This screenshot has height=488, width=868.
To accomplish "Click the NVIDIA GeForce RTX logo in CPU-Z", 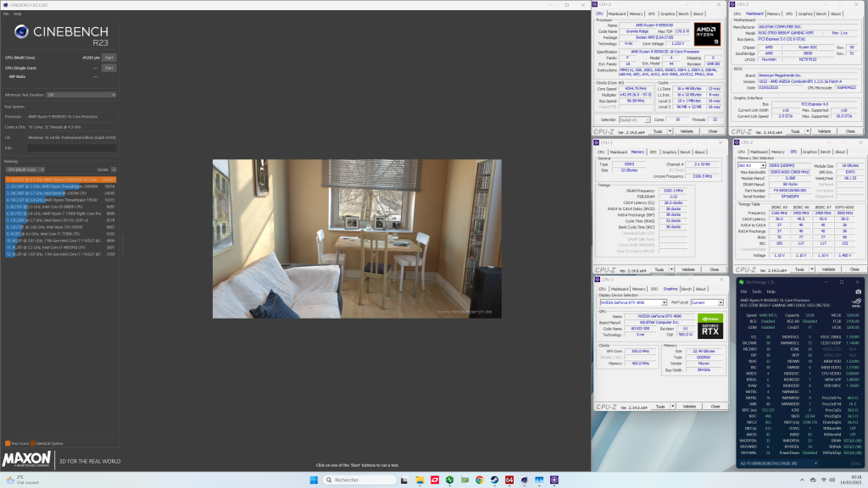I will click(710, 326).
